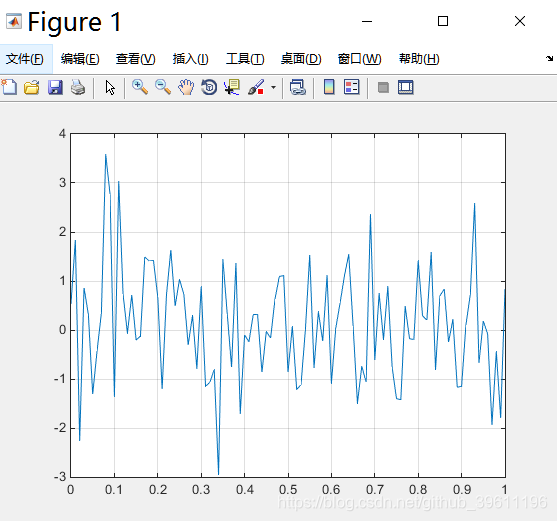
Task: Click the y-axis tick label -2
Action: tap(60, 428)
